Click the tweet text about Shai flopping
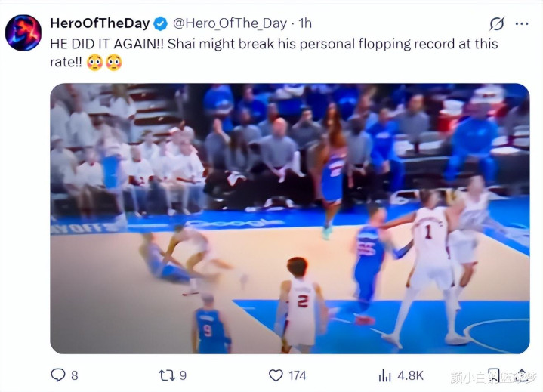The image size is (543, 392). coord(274,53)
